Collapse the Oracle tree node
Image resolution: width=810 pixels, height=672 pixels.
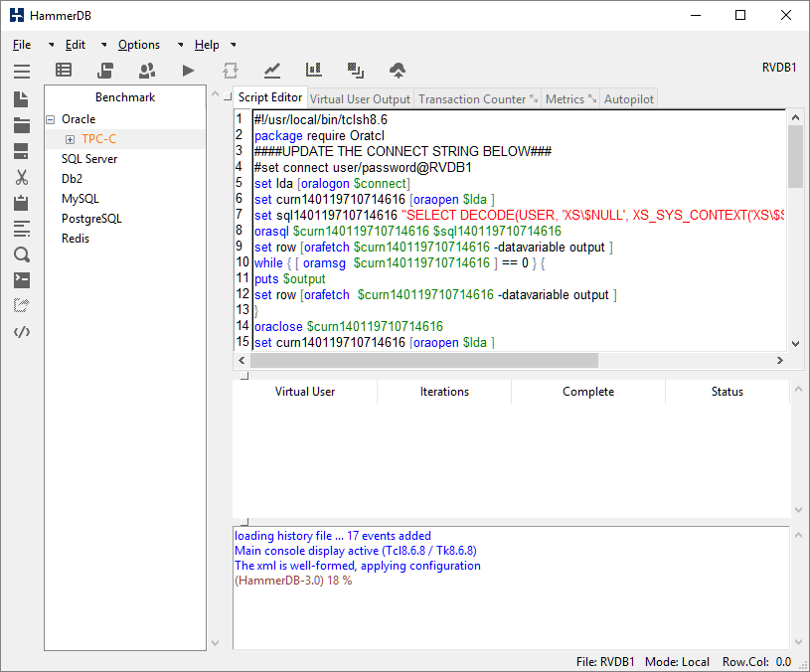[51, 119]
